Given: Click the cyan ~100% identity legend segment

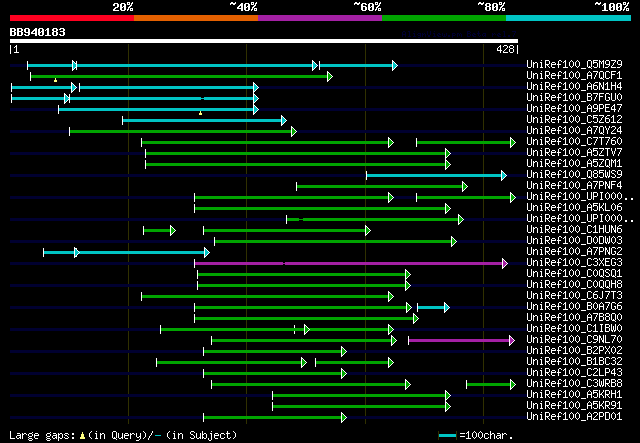Looking at the screenshot, I should (569, 18).
